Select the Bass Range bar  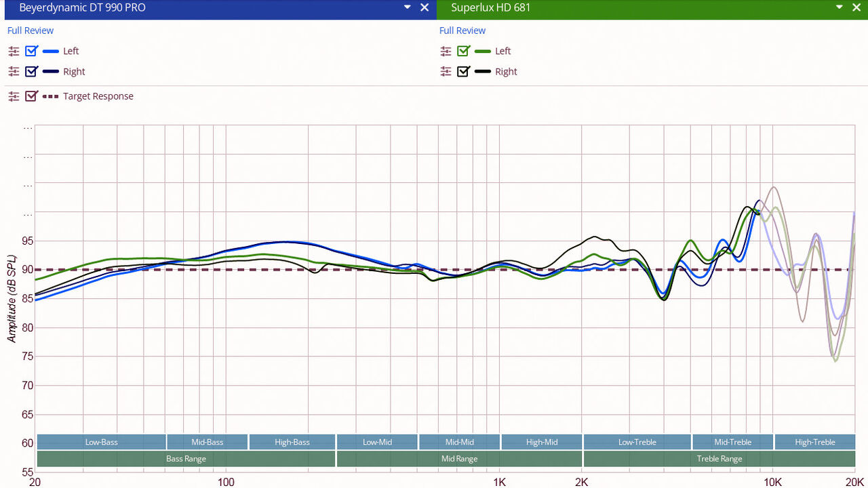tap(186, 459)
